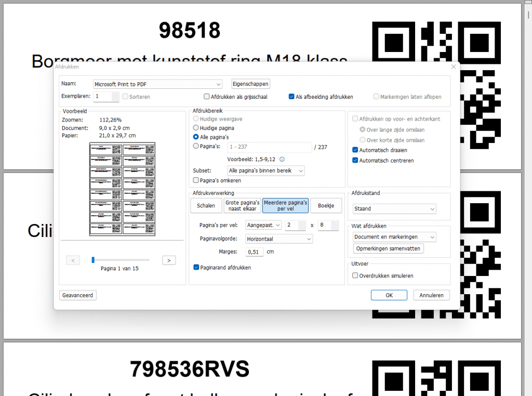This screenshot has width=532, height=396.
Task: Open the Afdrukstand Staand dropdown
Action: click(x=394, y=209)
